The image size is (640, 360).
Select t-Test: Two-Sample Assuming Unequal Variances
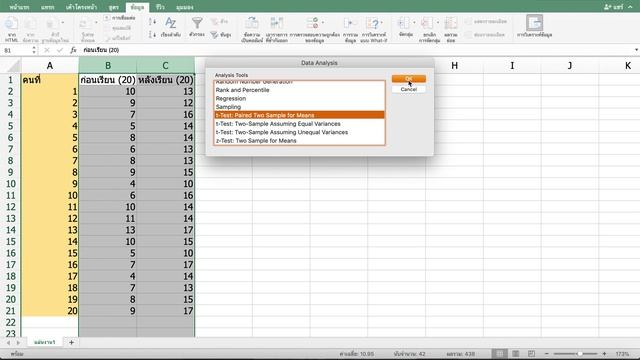click(x=299, y=132)
